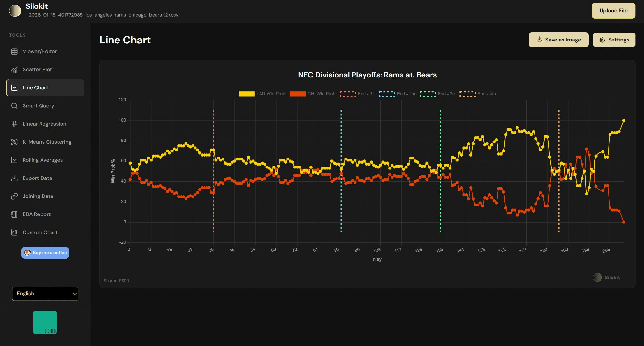Open the Smart Query tool

tap(45, 106)
